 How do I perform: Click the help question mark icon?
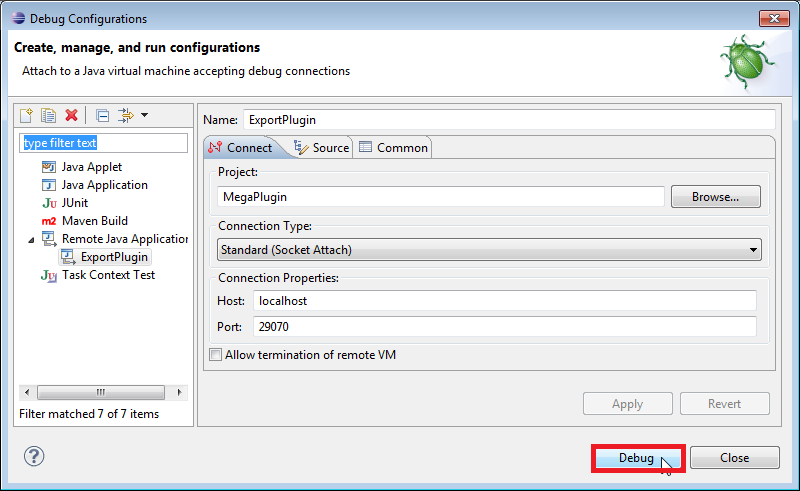click(34, 457)
